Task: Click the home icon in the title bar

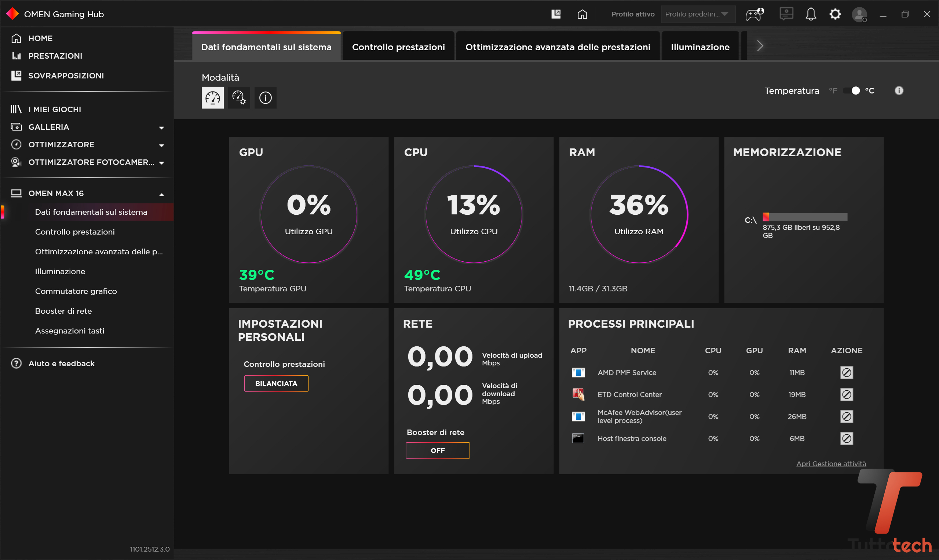Action: 582,14
